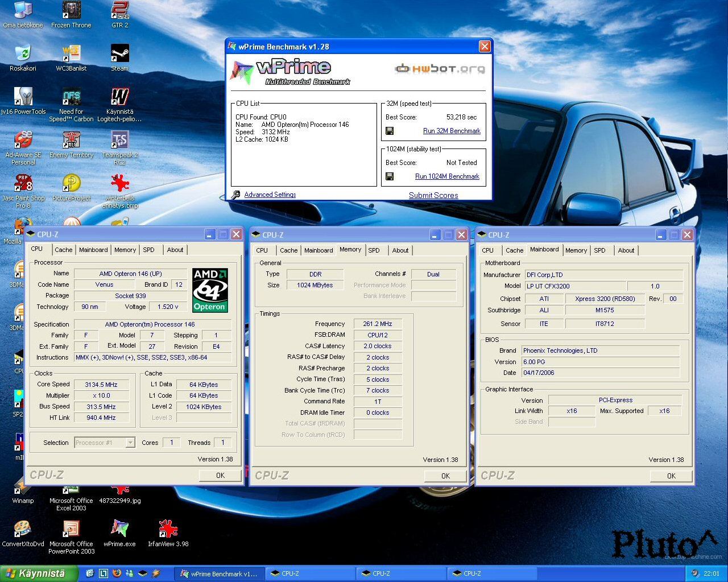Click memory Frequency value 261.2 MHz
This screenshot has width=728, height=582.
(378, 324)
